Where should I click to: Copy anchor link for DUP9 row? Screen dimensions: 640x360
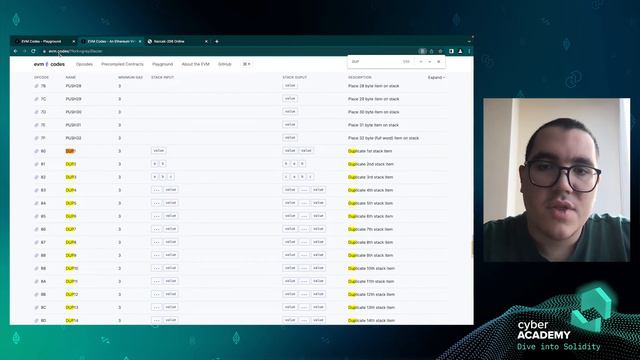tap(36, 256)
